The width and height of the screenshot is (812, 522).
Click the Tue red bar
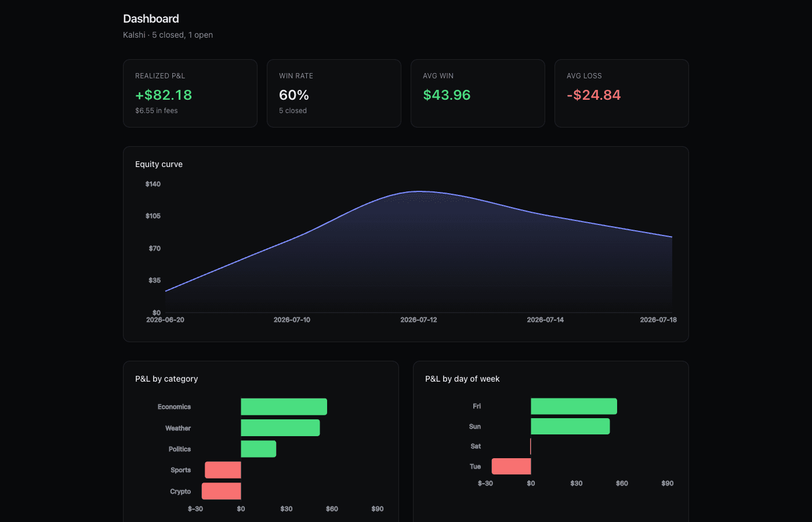(x=512, y=466)
